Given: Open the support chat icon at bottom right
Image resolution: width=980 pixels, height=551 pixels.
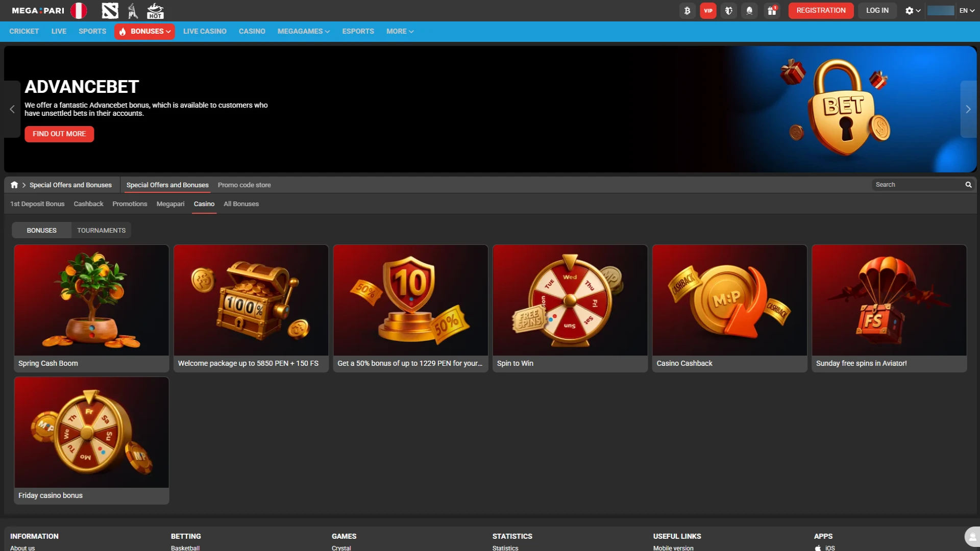Looking at the screenshot, I should point(972,537).
